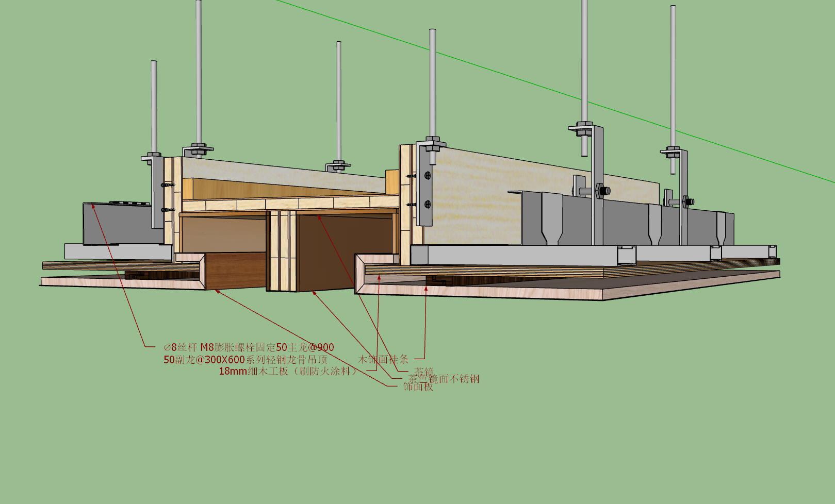
Task: Click the 茶色镜面不锈钢 label text
Action: [444, 379]
